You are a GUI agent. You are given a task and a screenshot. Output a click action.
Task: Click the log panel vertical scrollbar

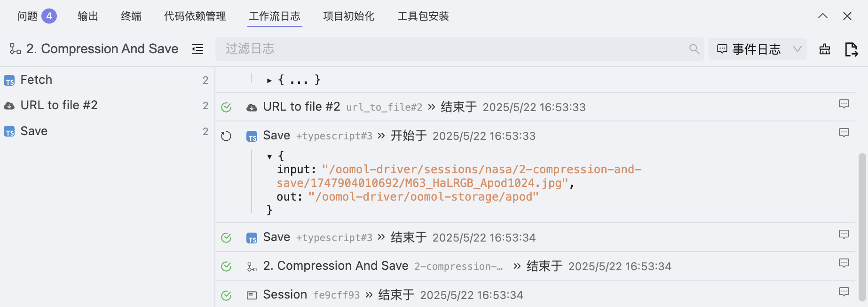862,226
